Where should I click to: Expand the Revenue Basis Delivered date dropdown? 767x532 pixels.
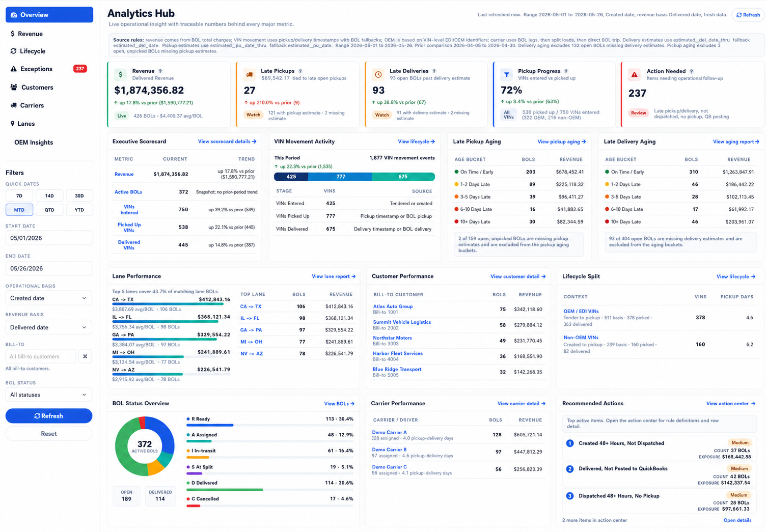tap(49, 327)
